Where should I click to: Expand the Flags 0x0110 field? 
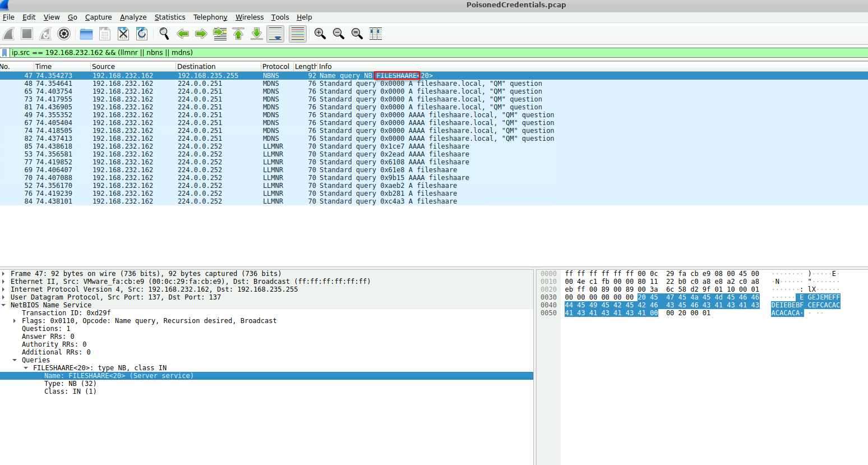[15, 321]
